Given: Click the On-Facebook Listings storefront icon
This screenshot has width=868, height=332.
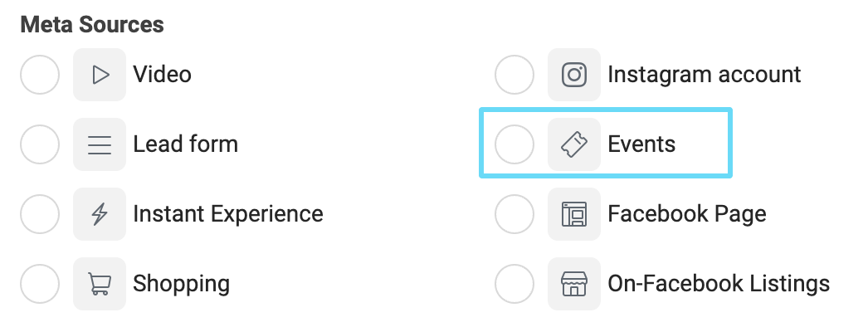Looking at the screenshot, I should pos(574,284).
